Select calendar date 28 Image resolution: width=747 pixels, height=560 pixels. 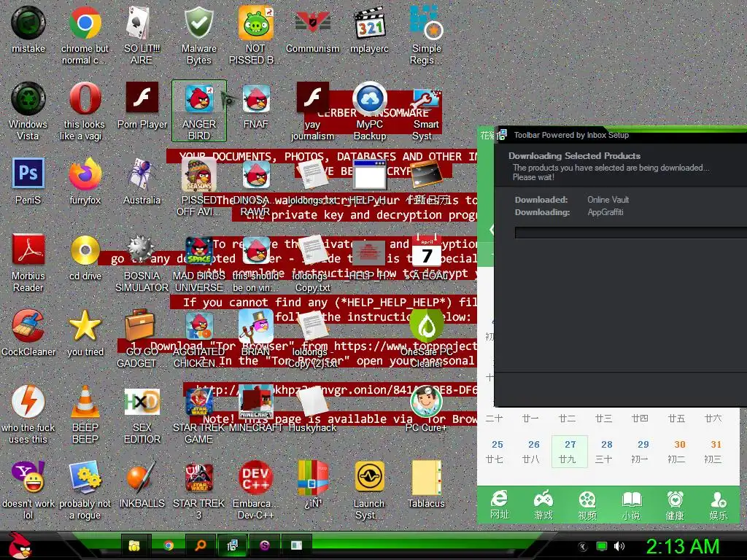606,451
